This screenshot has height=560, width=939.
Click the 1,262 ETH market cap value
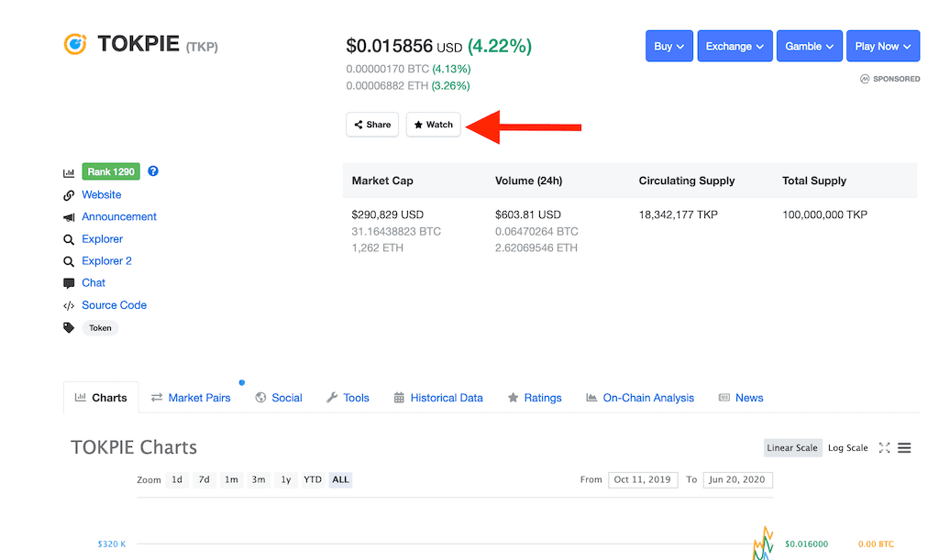(x=377, y=247)
